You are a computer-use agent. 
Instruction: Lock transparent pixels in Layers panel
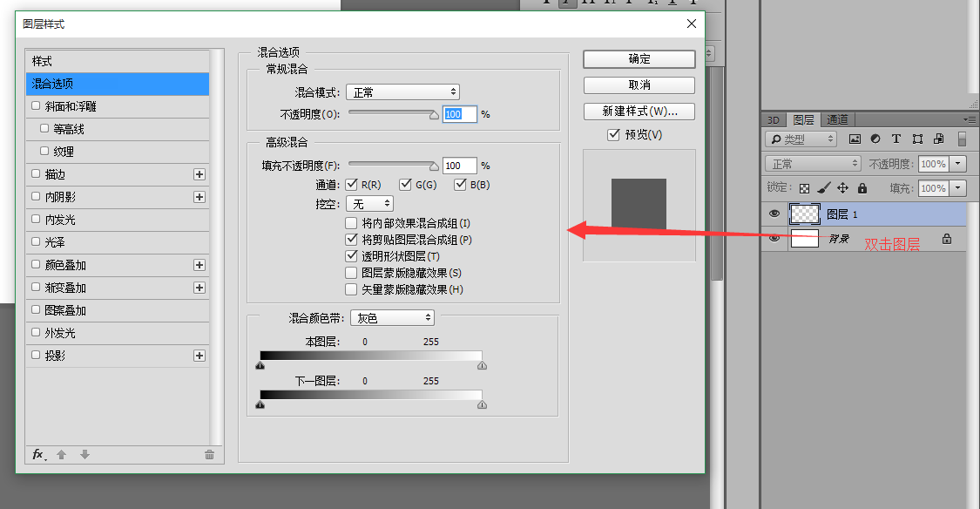pyautogui.click(x=804, y=188)
